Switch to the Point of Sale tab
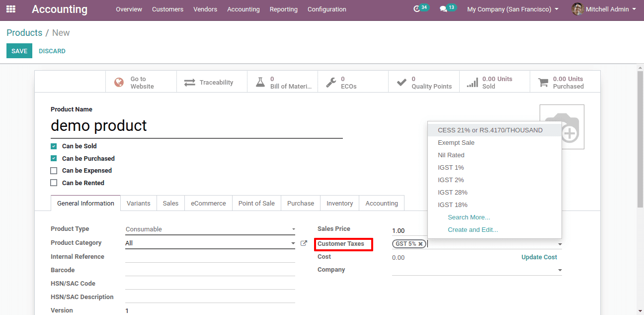Screen dimensions: 644x315 [x=256, y=203]
